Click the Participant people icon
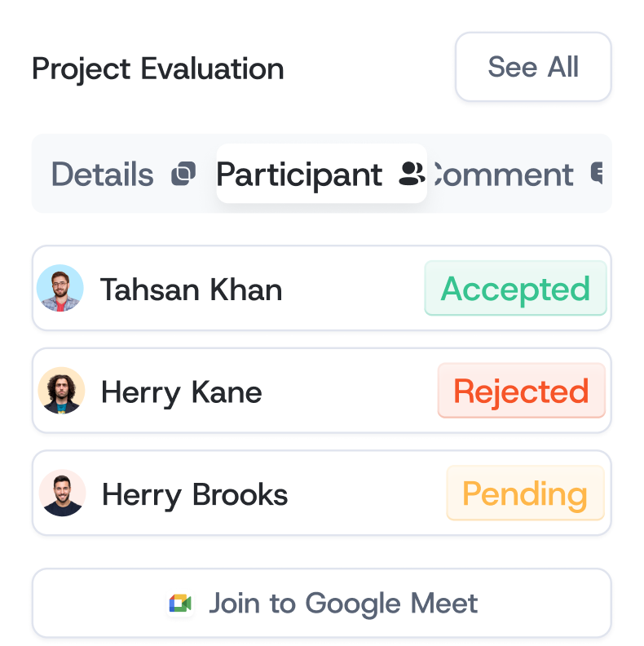 coord(412,174)
